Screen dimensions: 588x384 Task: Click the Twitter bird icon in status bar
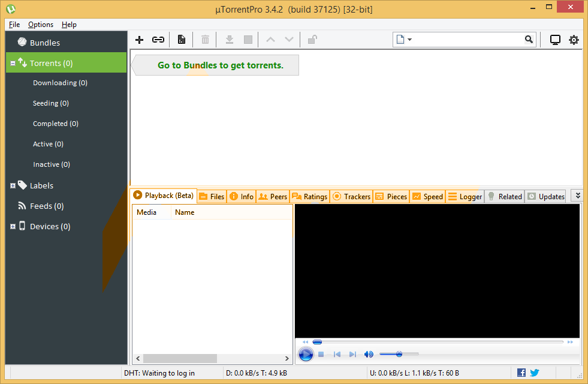(x=535, y=373)
